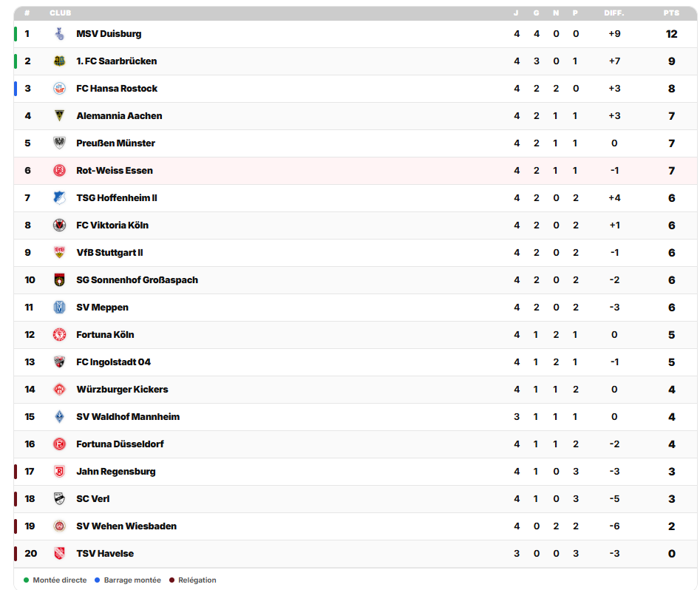Click the SC Verl logo icon
The width and height of the screenshot is (700, 590).
click(x=59, y=499)
